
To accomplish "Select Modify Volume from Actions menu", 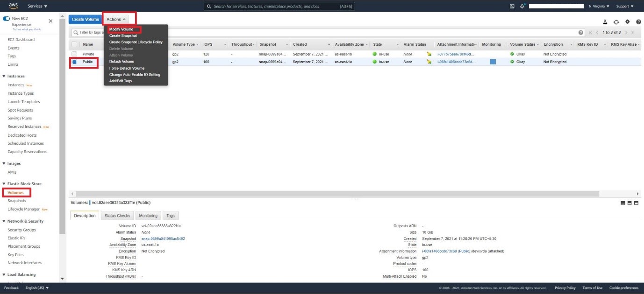I will click(121, 29).
